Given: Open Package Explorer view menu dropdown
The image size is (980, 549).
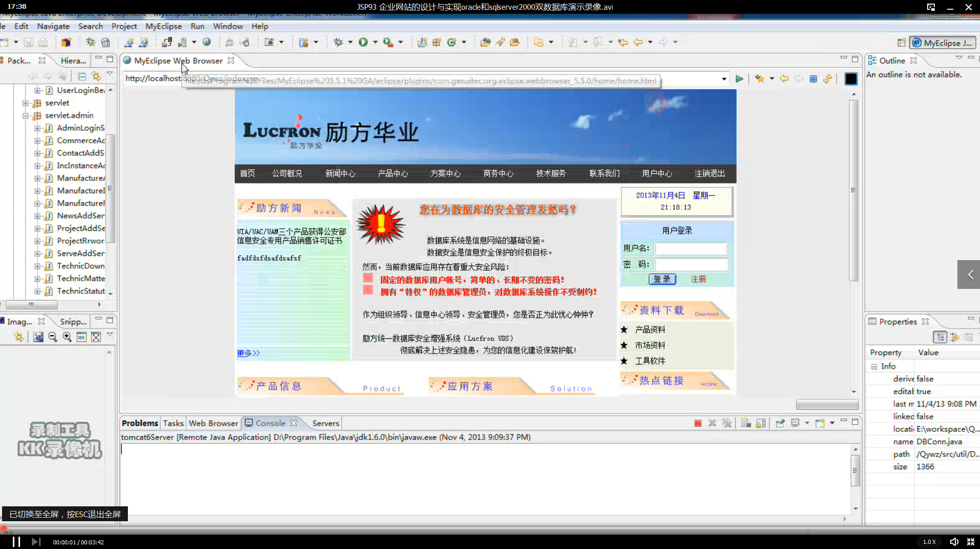Looking at the screenshot, I should coord(110,75).
